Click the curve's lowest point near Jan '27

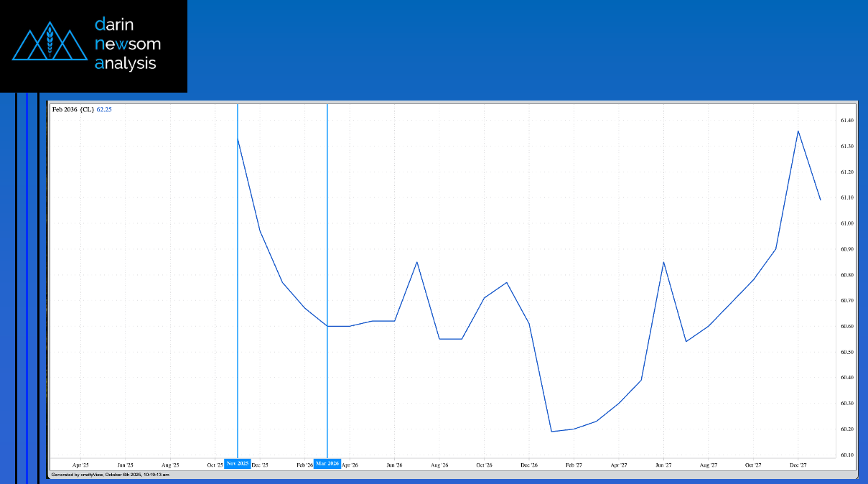(x=551, y=432)
